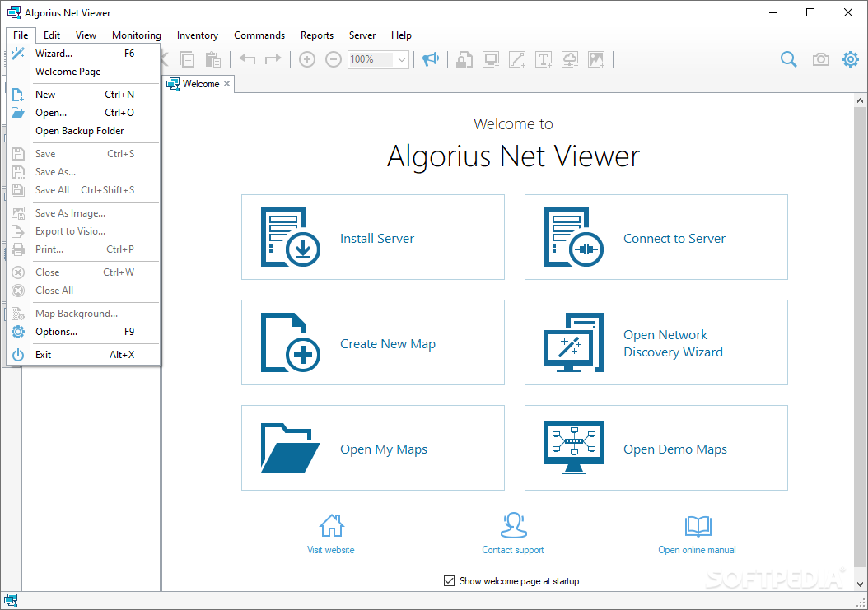Click the headset person support icon

[x=513, y=525]
